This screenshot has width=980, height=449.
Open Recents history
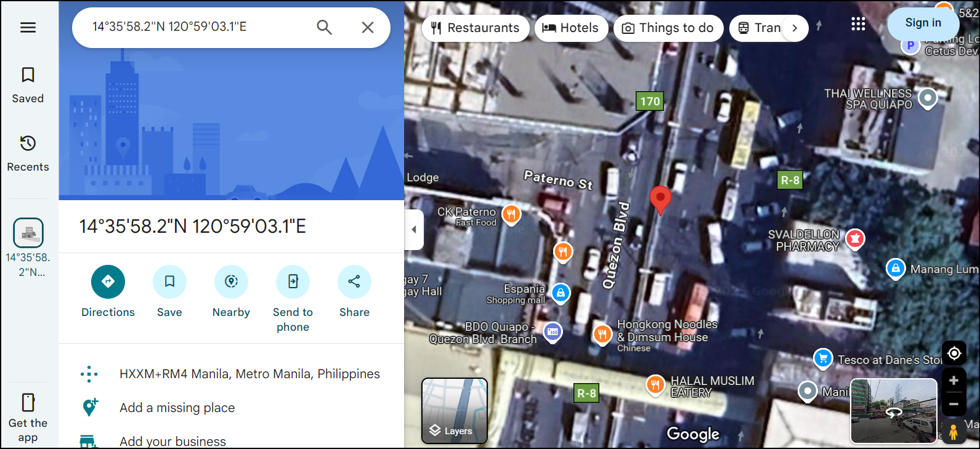[28, 153]
